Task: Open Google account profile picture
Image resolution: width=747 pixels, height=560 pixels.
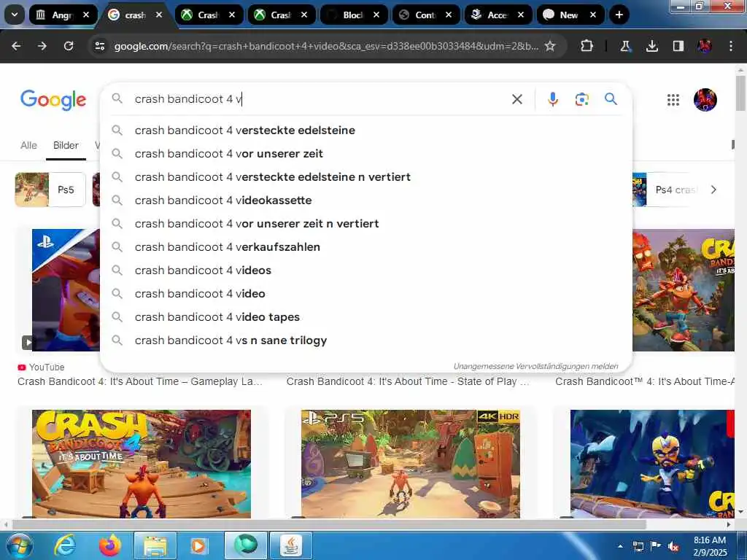Action: tap(705, 99)
